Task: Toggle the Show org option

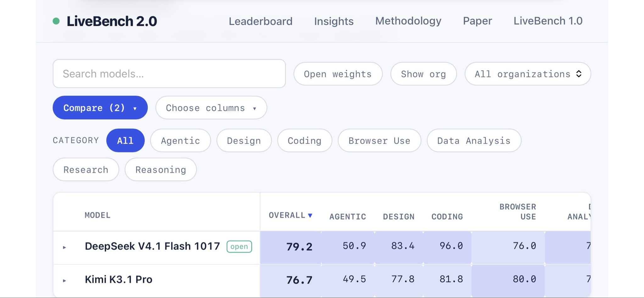Action: (423, 74)
